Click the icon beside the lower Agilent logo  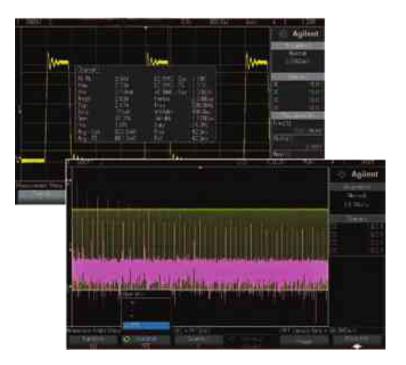pyautogui.click(x=342, y=175)
